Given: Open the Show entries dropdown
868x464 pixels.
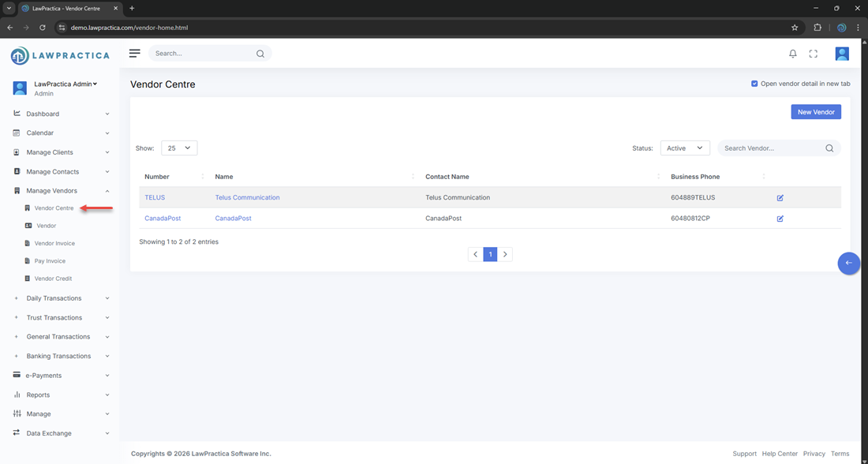Looking at the screenshot, I should pyautogui.click(x=179, y=148).
